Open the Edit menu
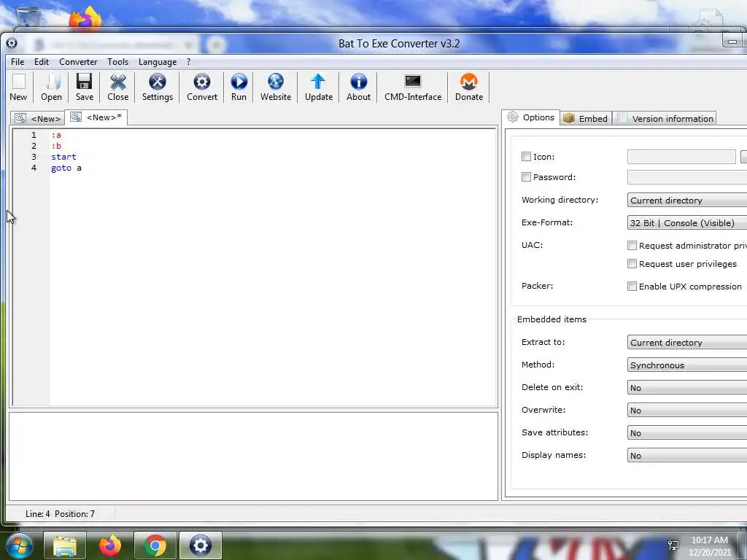 tap(42, 62)
